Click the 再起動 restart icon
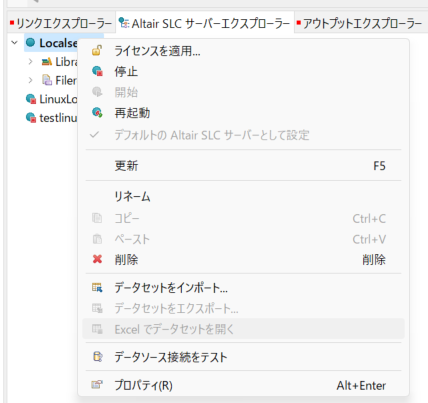Image resolution: width=428 pixels, height=403 pixels. (x=97, y=113)
